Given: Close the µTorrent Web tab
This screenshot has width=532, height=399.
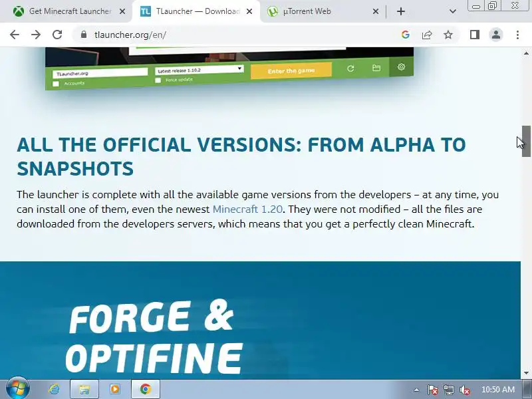Looking at the screenshot, I should tap(376, 11).
